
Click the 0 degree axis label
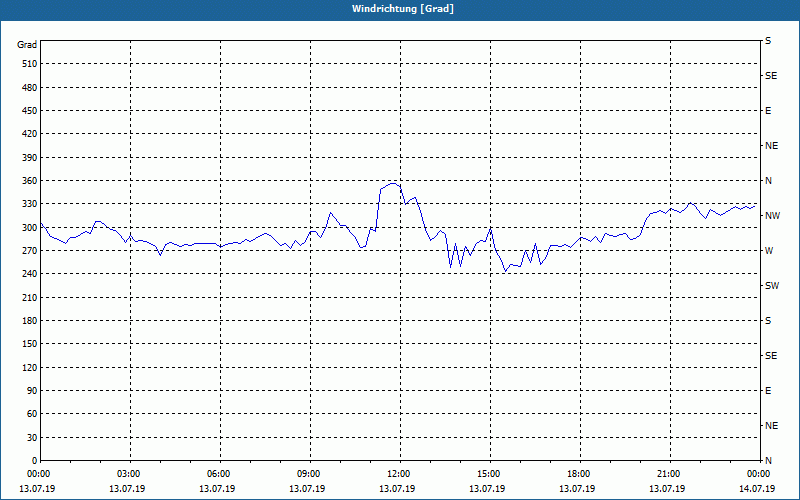[35, 461]
